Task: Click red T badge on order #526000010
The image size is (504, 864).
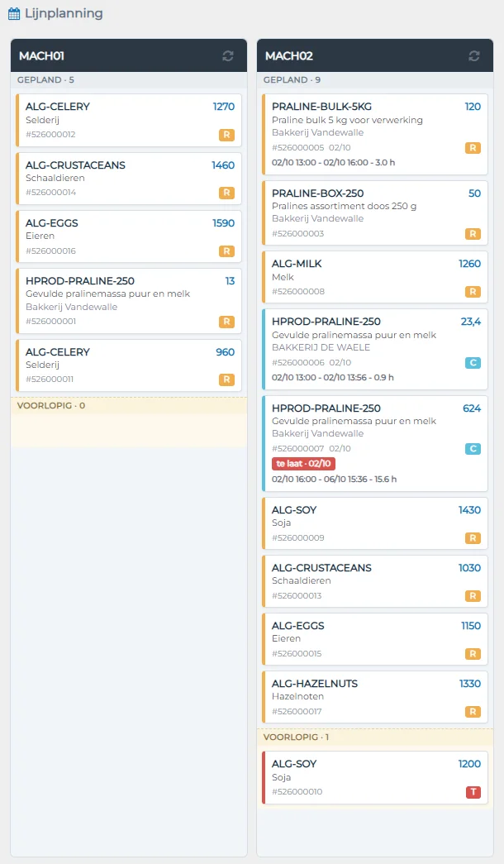Action: click(473, 792)
